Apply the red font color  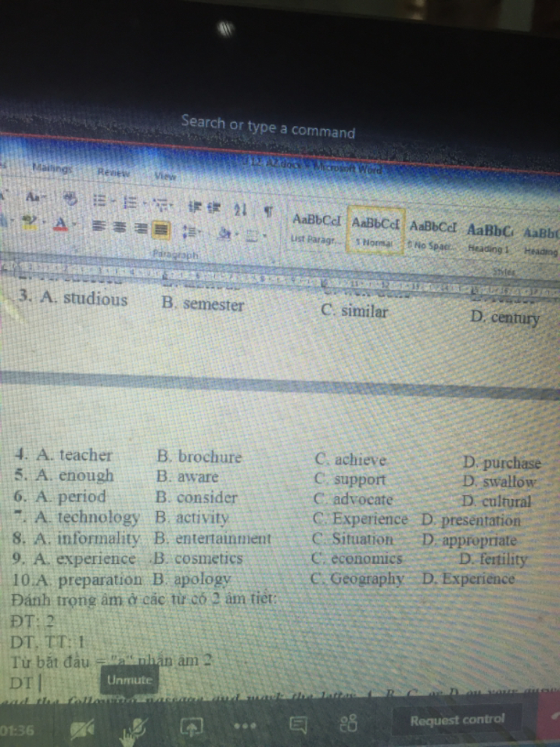[61, 223]
